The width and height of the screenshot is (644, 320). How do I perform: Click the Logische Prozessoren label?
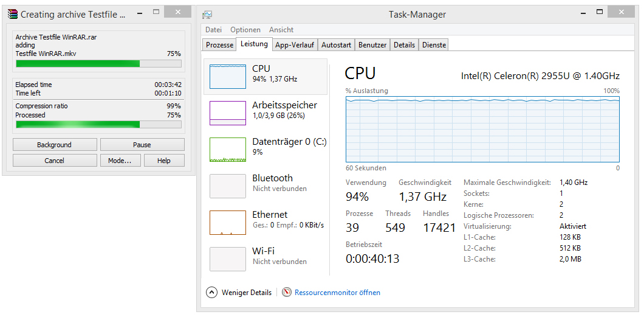499,215
